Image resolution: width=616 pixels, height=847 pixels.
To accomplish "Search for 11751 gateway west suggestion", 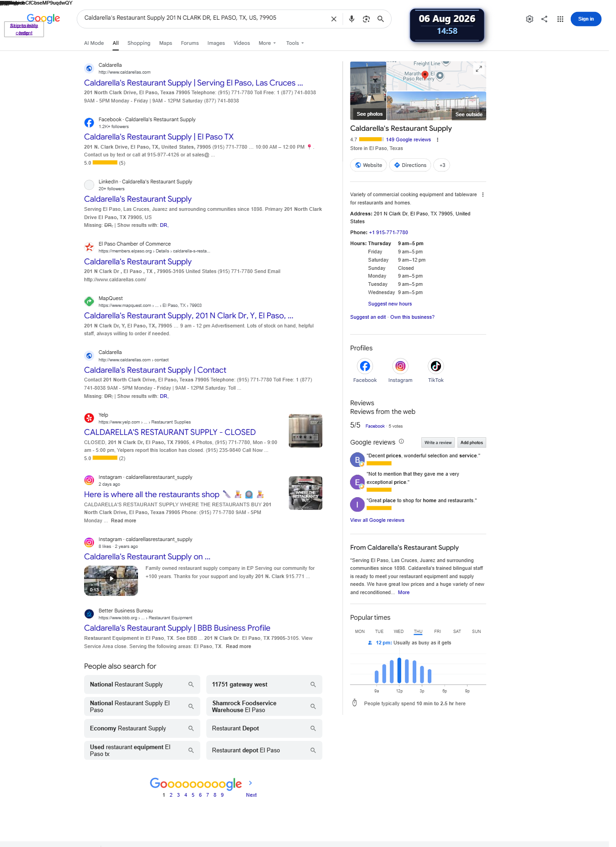I will click(x=264, y=685).
